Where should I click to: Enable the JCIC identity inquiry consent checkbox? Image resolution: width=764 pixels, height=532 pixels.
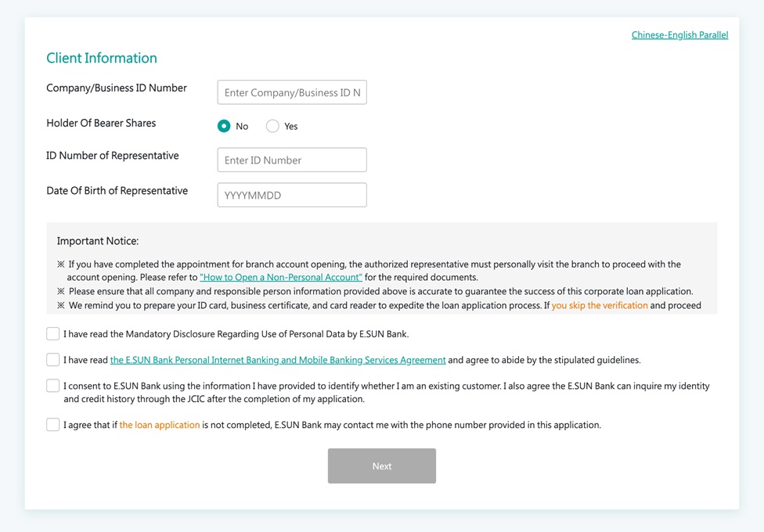(53, 386)
